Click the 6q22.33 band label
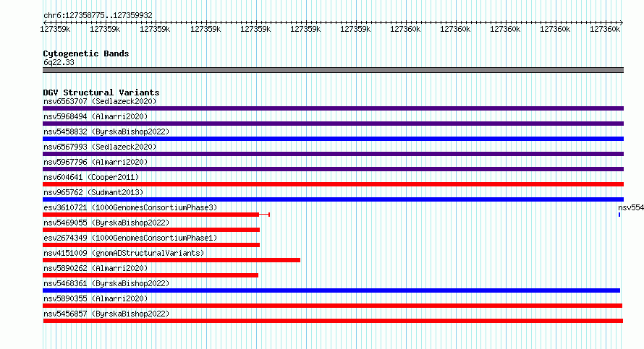 coord(59,62)
